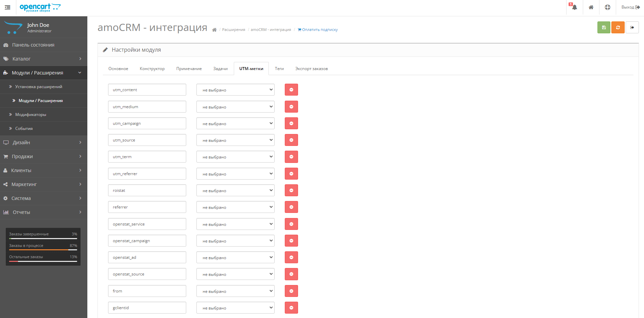This screenshot has height=318, width=644.
Task: Switch to the Конструктор tab
Action: (x=152, y=68)
